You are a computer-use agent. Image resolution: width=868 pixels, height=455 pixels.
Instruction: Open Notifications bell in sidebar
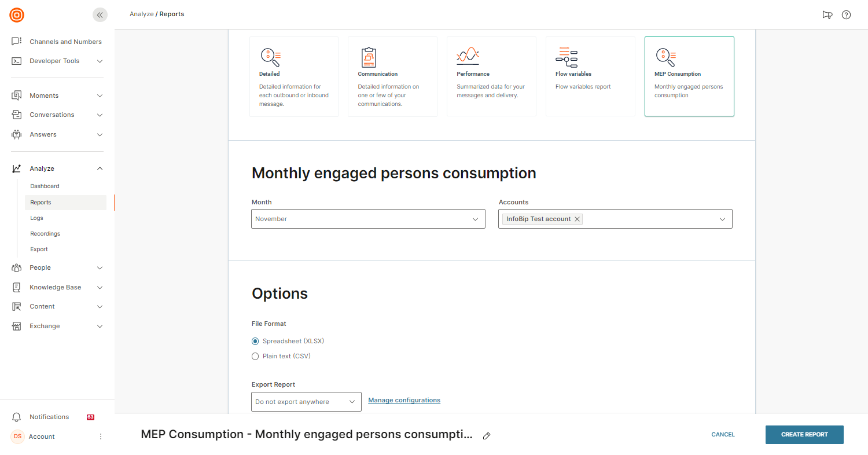17,417
